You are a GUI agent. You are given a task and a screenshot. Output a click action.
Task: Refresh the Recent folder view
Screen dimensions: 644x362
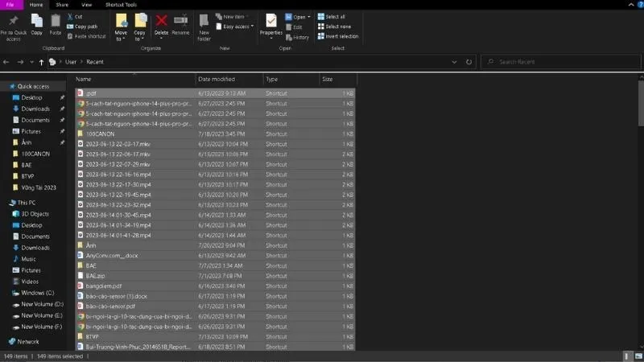pos(469,62)
